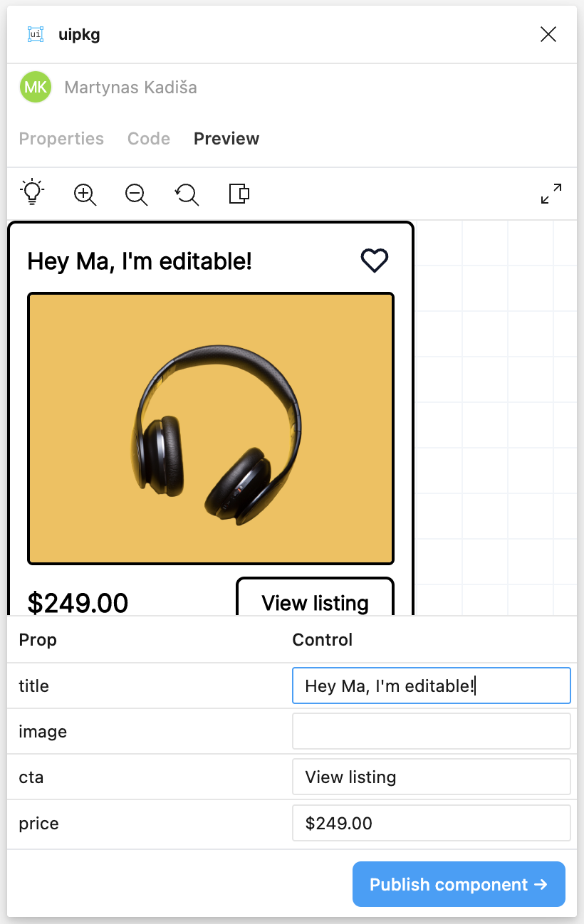
Task: Switch to the Properties tab
Action: tap(61, 139)
